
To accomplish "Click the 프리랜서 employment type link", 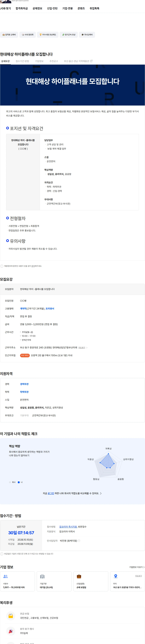I will click(x=50, y=309).
